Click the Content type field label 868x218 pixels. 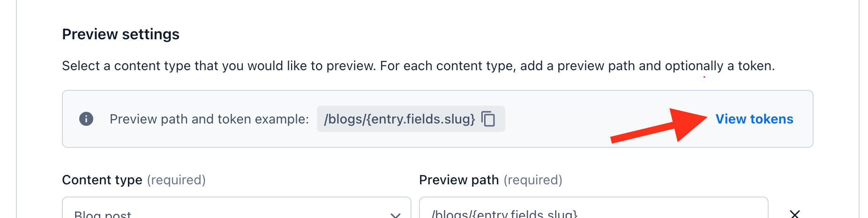click(x=102, y=180)
